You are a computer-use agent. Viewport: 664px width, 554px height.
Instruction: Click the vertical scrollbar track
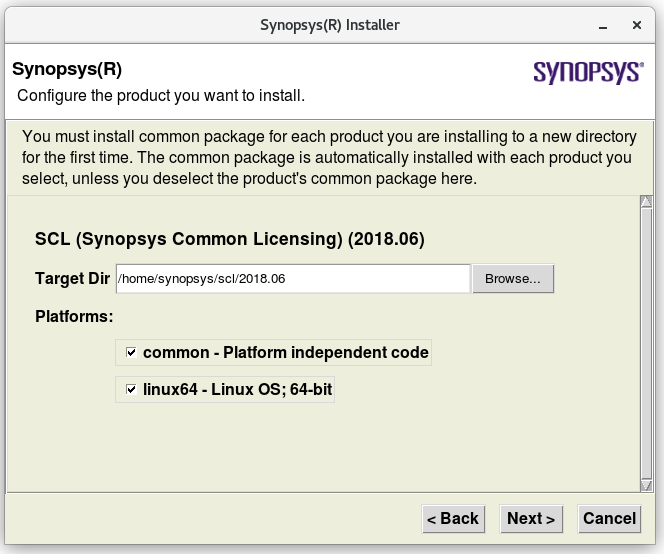point(646,343)
